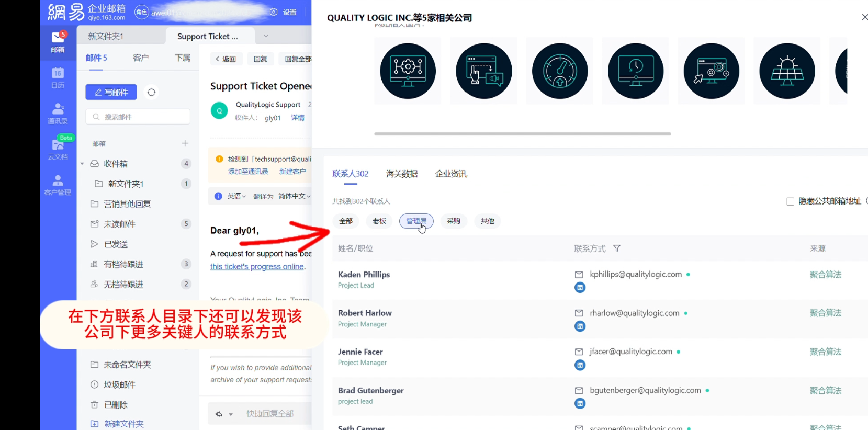Open Robert Harlow LinkedIn icon
The width and height of the screenshot is (868, 430).
[580, 326]
